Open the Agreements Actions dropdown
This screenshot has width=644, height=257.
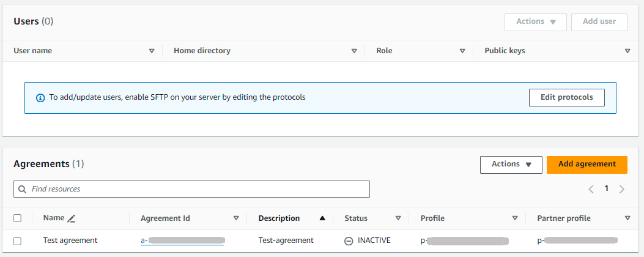pyautogui.click(x=511, y=165)
